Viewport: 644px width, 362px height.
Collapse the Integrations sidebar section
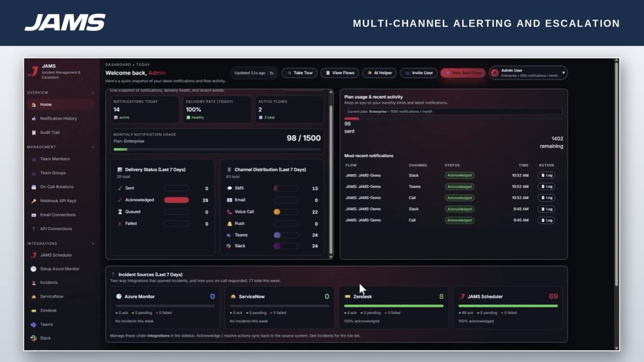coord(93,244)
